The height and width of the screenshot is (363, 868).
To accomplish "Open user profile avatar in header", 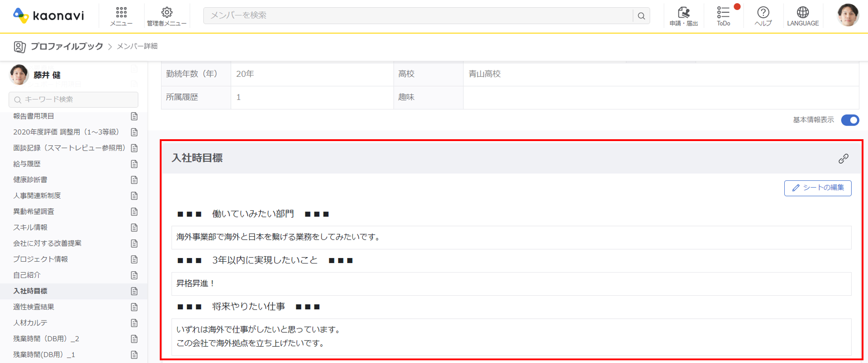I will [848, 15].
